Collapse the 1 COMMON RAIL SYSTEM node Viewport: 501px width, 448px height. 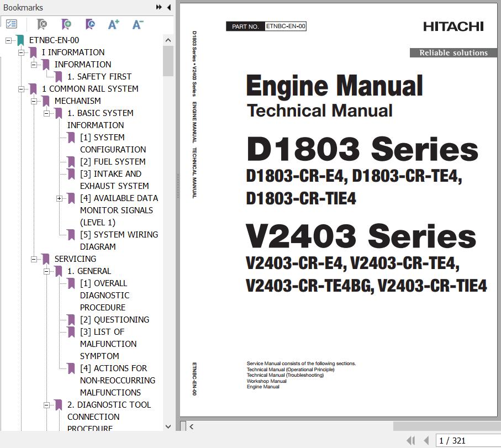[21, 89]
